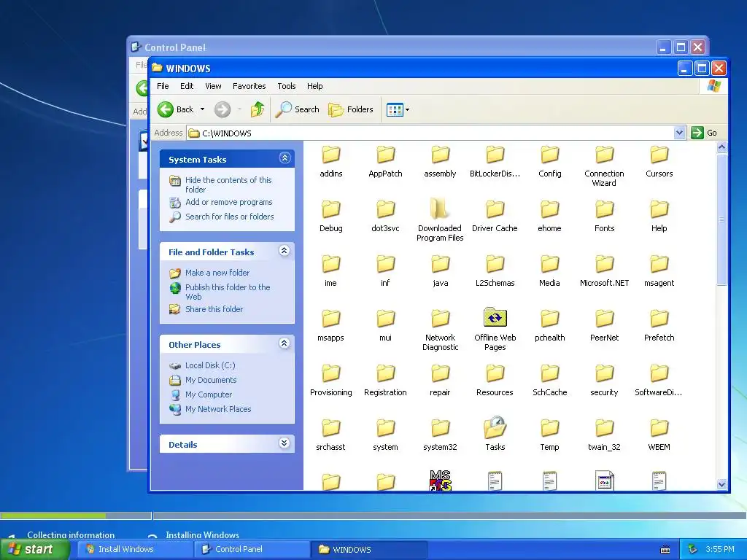Click the vertical scrollbar thumb
This screenshot has width=747, height=560.
(x=721, y=219)
